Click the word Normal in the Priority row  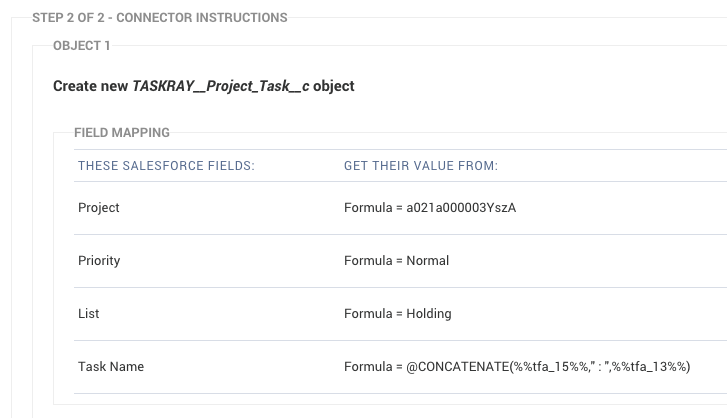[428, 260]
